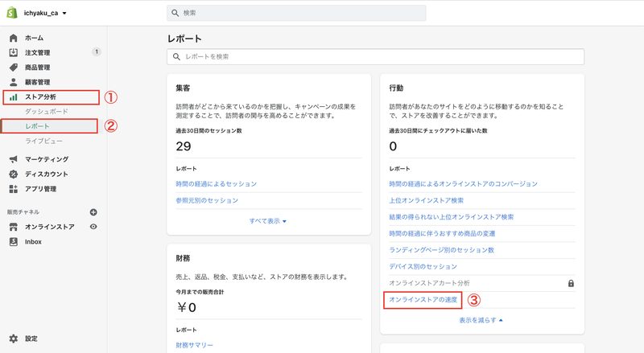Click the 集客 card heading
644x353 pixels.
click(183, 88)
